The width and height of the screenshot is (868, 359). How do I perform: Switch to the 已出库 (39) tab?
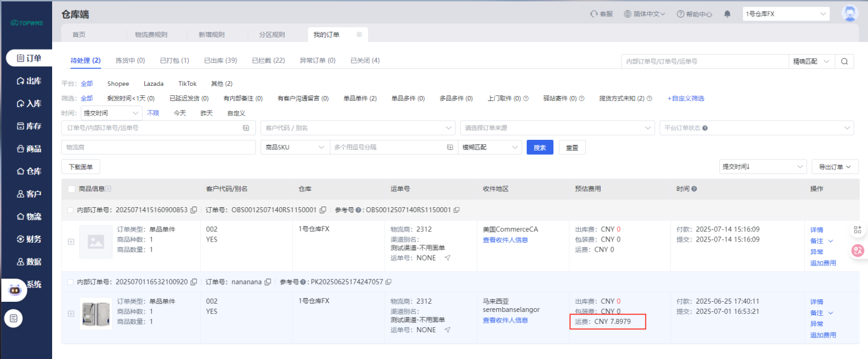[220, 60]
